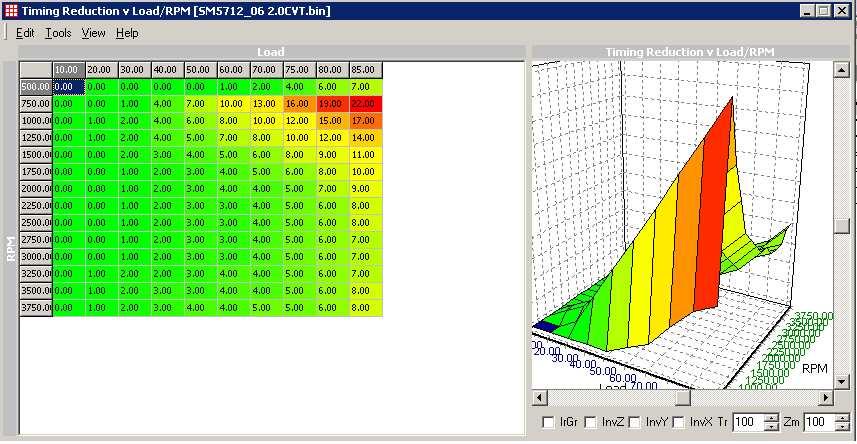Open the View menu
857x444 pixels.
pyautogui.click(x=93, y=33)
